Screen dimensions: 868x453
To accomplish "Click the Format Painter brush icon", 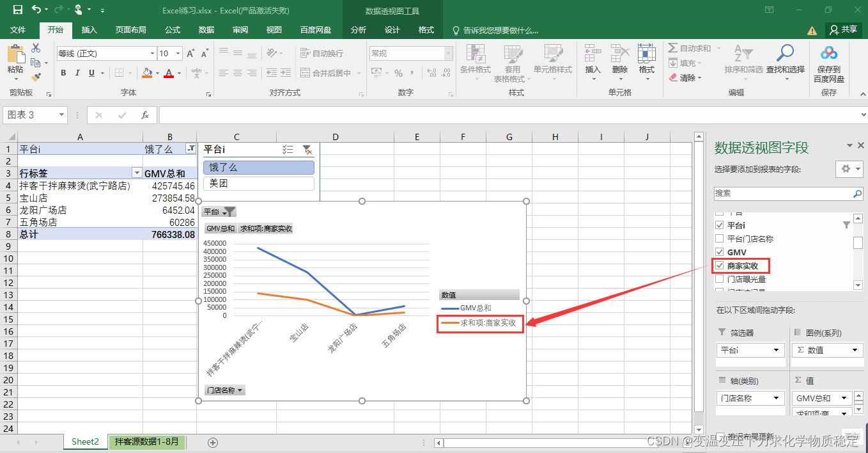I will [x=36, y=77].
